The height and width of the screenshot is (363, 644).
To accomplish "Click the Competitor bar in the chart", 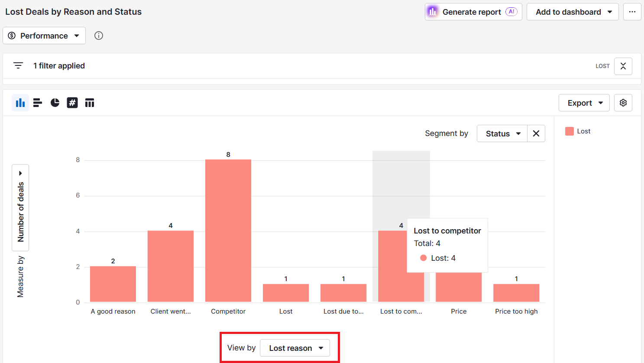I will click(228, 230).
